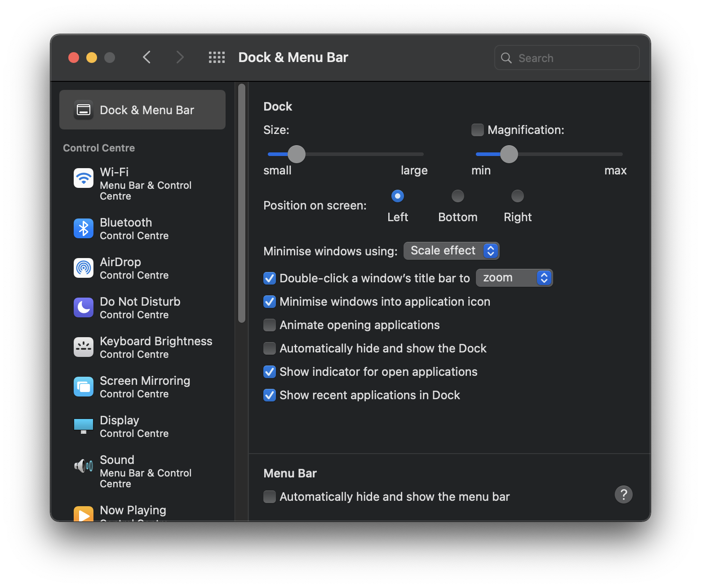Enable Automatically hide and show the Dock
This screenshot has height=588, width=701.
coord(270,348)
